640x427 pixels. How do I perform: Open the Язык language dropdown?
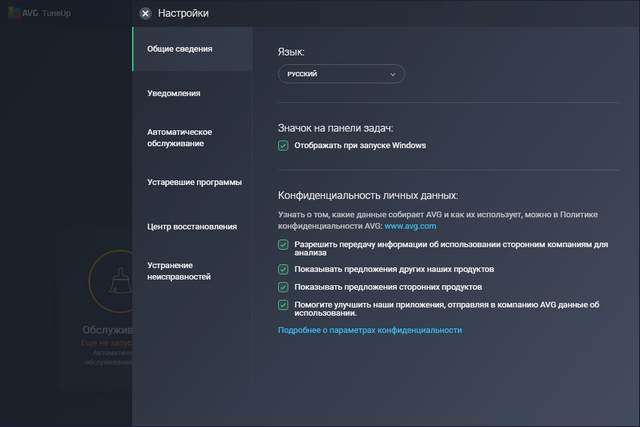340,74
